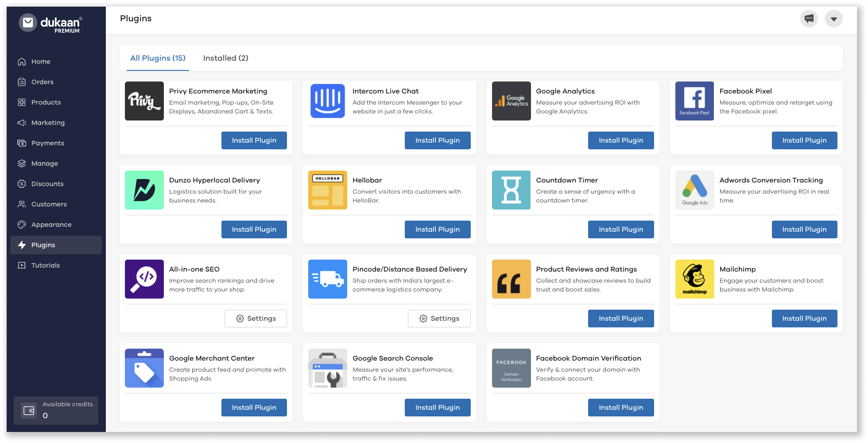
Task: Click the Dunzo Hyperlocal Delivery logo
Action: (144, 190)
